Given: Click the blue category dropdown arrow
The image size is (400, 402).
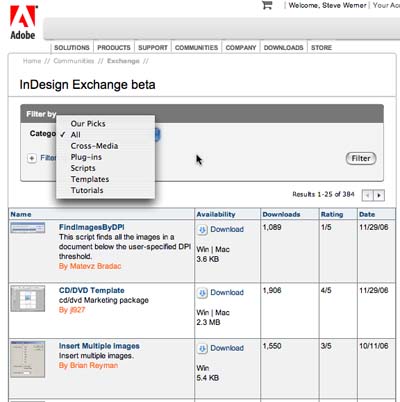Looking at the screenshot, I should click(157, 135).
